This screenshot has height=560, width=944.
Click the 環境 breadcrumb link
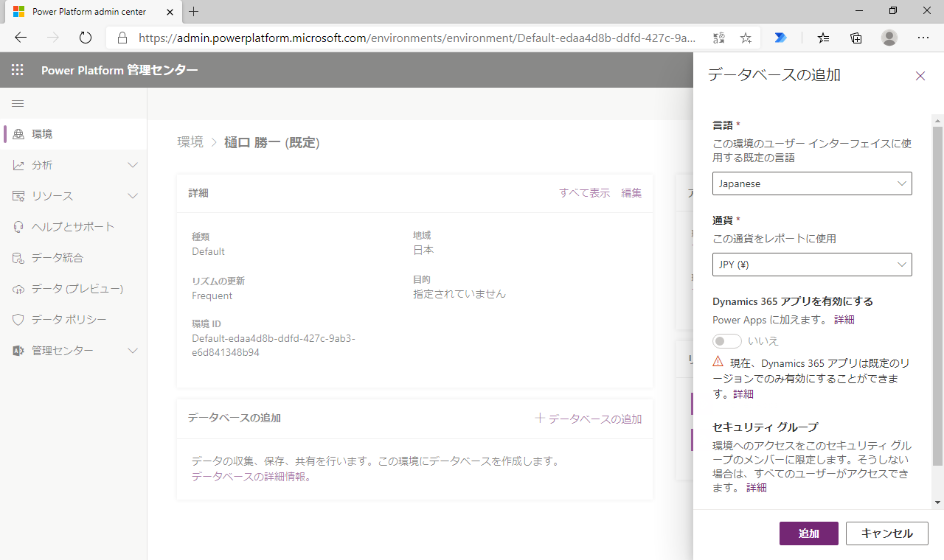pyautogui.click(x=190, y=142)
